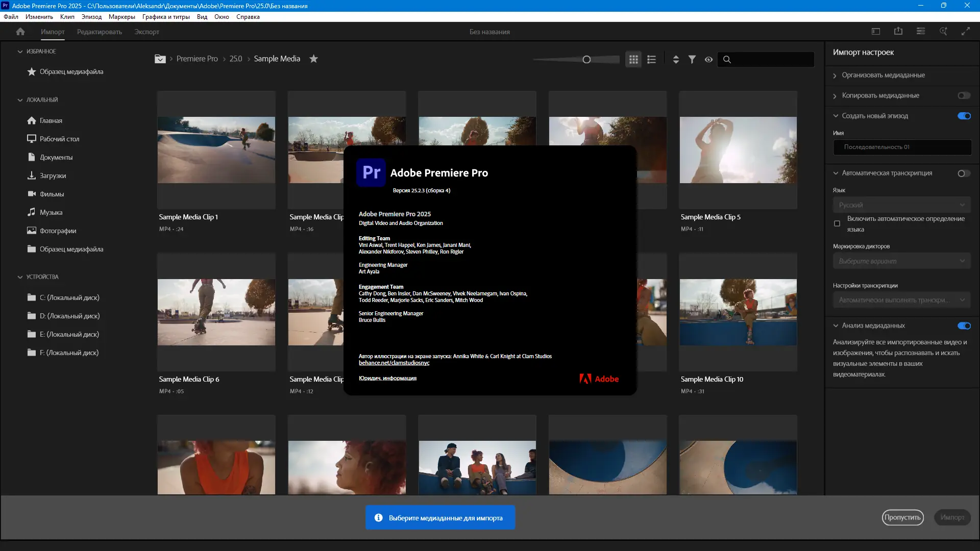This screenshot has width=980, height=551.
Task: Open the Изменить menu
Action: pyautogui.click(x=39, y=17)
